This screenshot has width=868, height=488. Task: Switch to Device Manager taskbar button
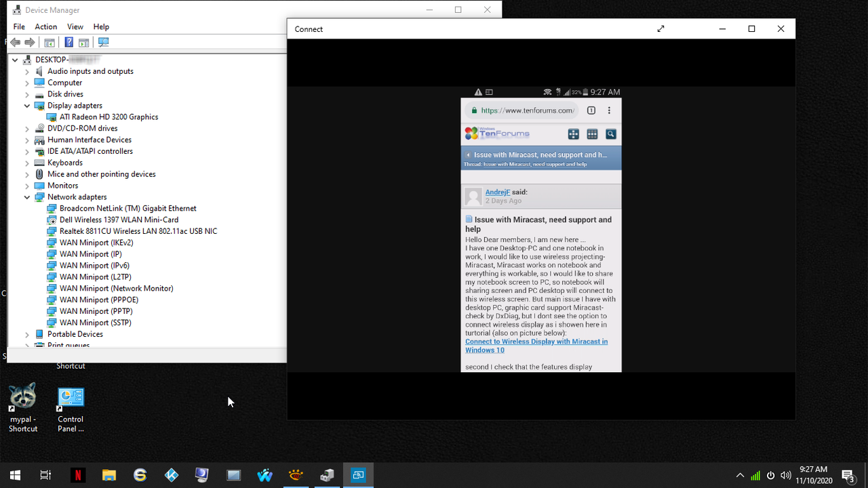coord(327,475)
